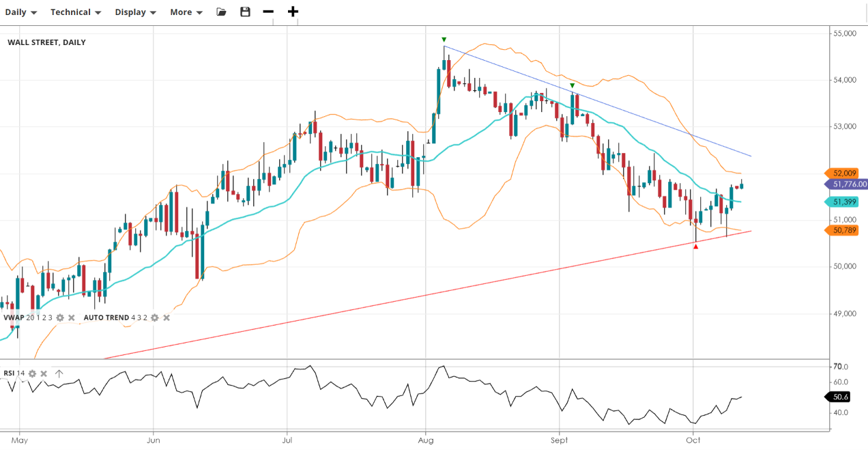This screenshot has width=868, height=450.
Task: Click the green marker at the September high
Action: click(x=573, y=86)
